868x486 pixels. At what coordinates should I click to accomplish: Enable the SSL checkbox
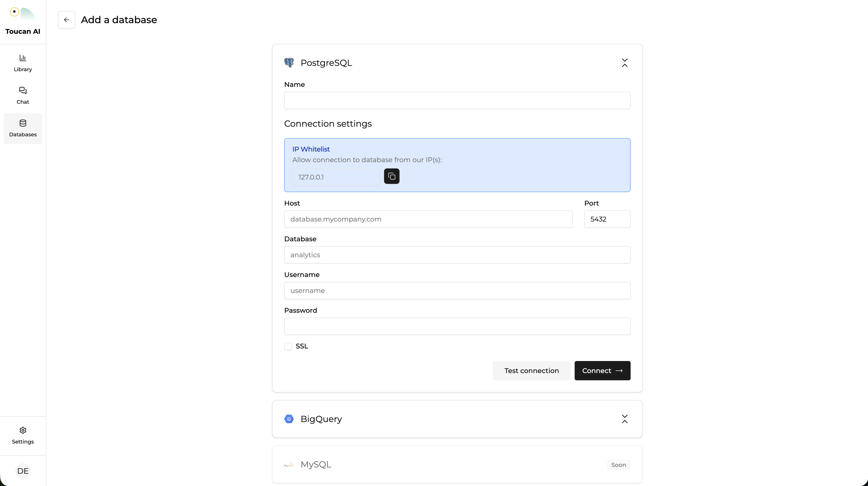288,346
